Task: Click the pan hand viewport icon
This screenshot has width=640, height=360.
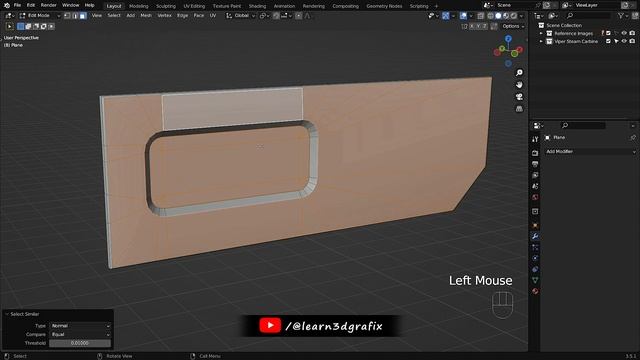Action: (x=519, y=85)
